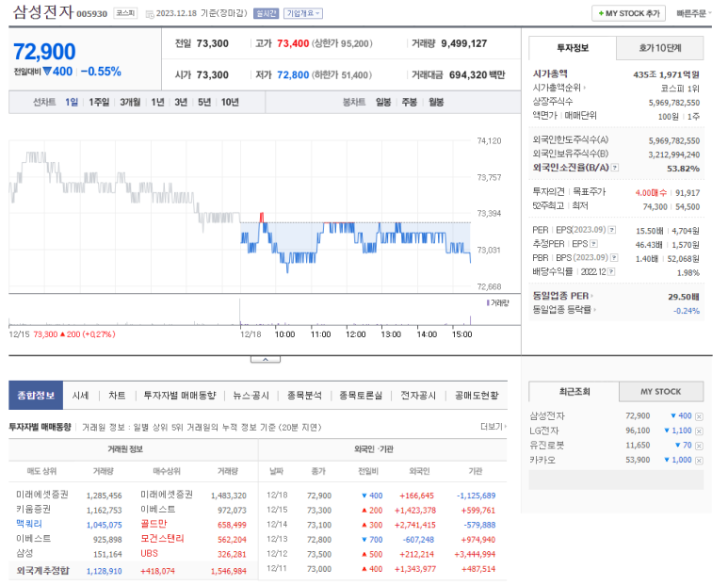Click the 외국계추정합 row label

(42, 571)
